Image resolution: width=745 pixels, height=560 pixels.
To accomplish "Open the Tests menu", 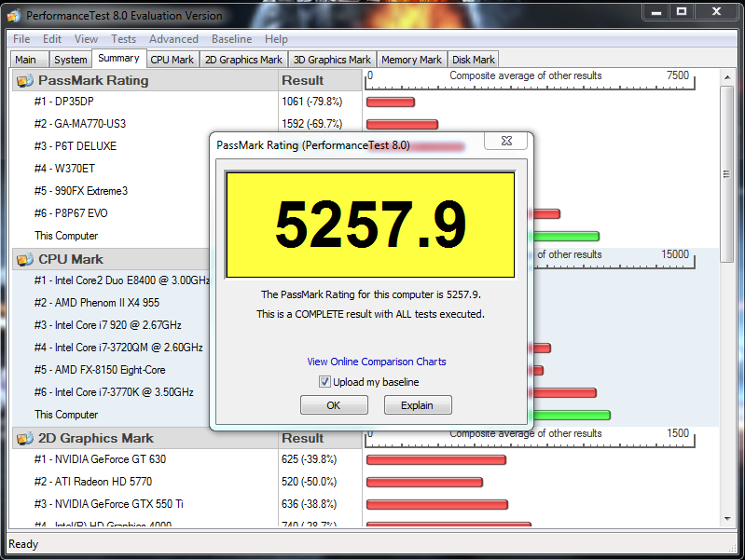I will [123, 39].
